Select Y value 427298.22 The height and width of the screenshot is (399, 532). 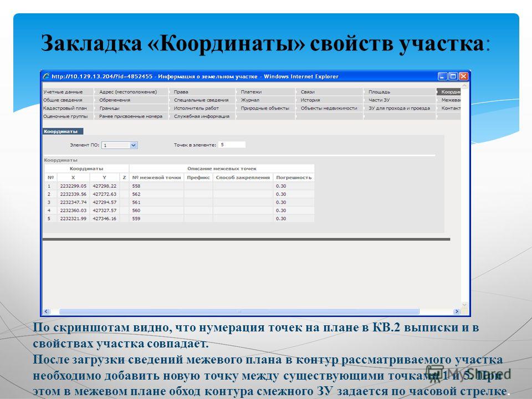pos(105,186)
